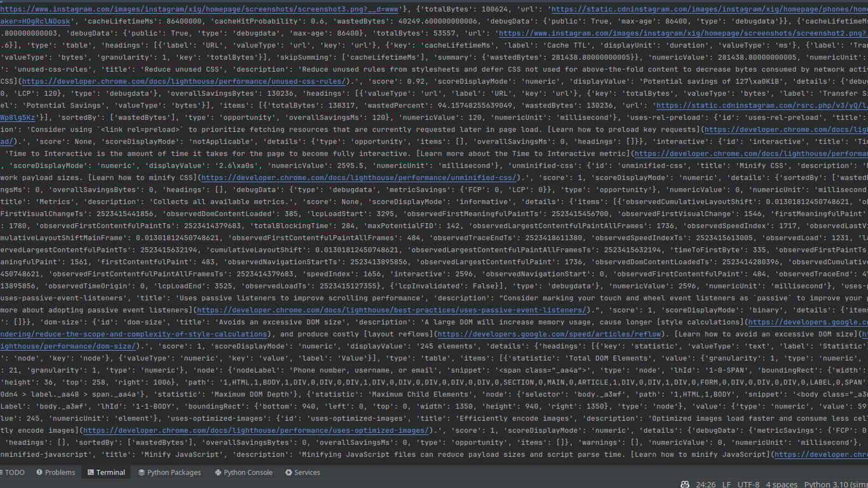This screenshot has height=488, width=868.
Task: Switch to the Terminal tab
Action: (x=109, y=472)
